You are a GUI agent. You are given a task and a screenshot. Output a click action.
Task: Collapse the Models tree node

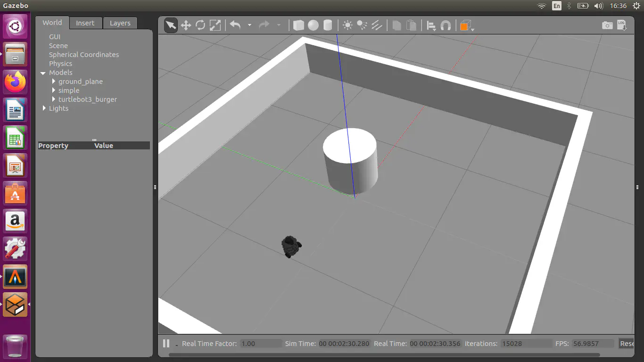pyautogui.click(x=43, y=73)
